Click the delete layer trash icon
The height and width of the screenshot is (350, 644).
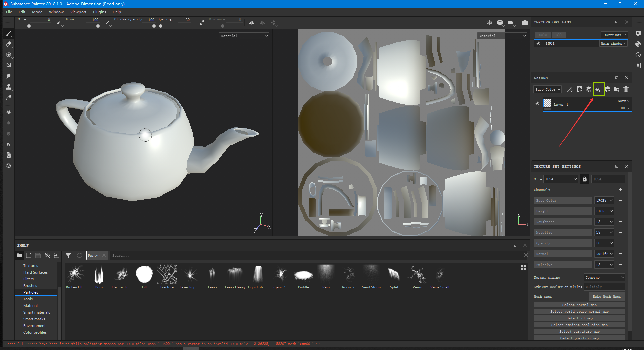coord(626,89)
